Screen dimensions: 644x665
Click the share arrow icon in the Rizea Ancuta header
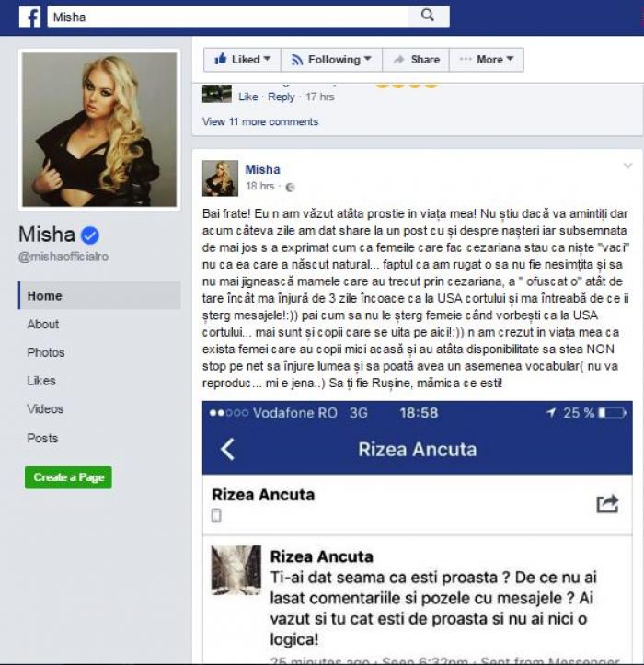607,504
